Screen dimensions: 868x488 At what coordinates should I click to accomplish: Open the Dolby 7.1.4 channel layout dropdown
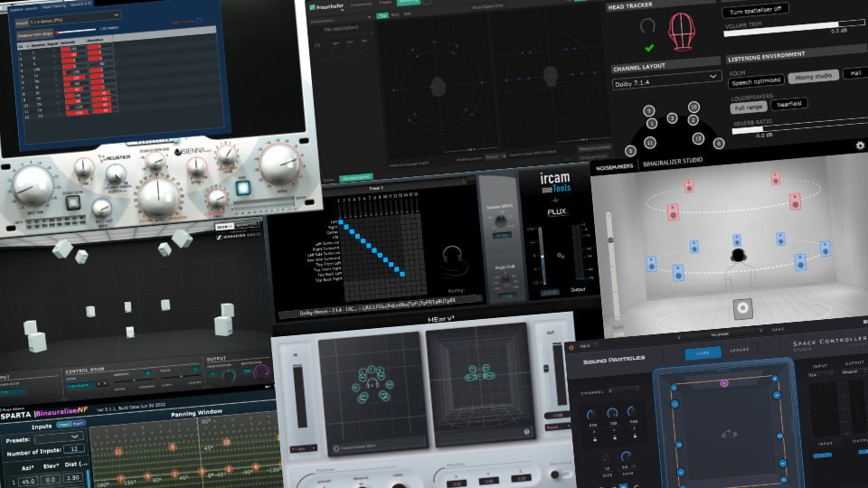[x=666, y=80]
